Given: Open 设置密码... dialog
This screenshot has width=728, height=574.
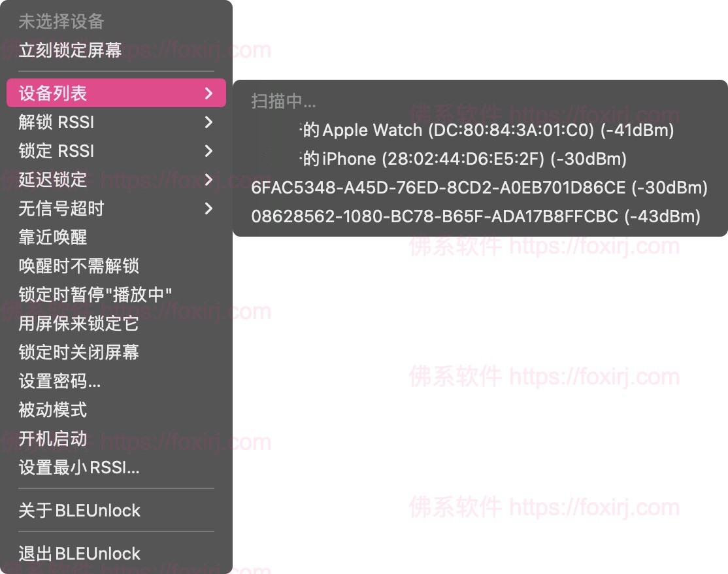Looking at the screenshot, I should coord(59,381).
